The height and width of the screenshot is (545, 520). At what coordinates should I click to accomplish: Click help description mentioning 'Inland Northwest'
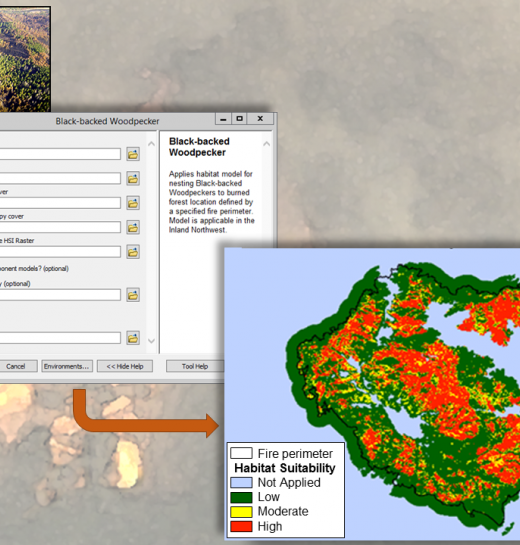(211, 202)
